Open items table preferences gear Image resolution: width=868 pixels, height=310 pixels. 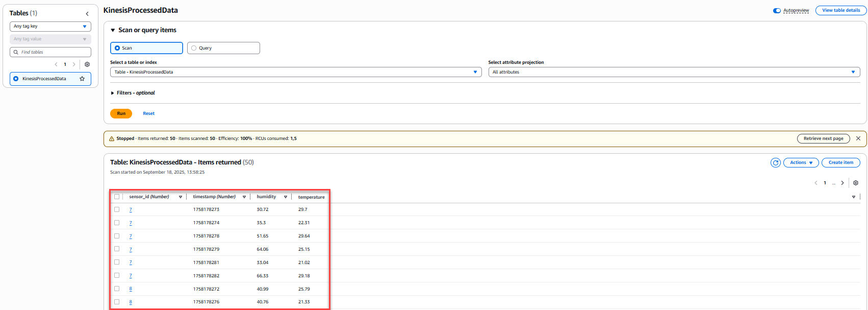(856, 183)
